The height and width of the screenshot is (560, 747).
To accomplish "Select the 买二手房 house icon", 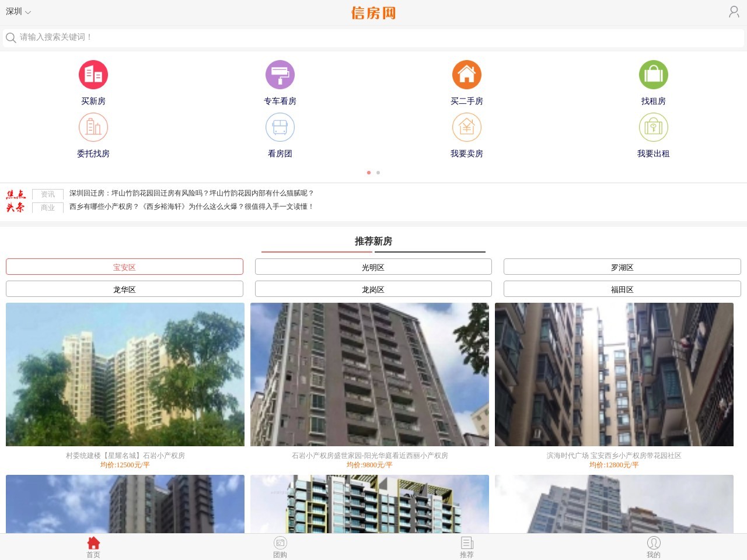I will click(x=467, y=75).
